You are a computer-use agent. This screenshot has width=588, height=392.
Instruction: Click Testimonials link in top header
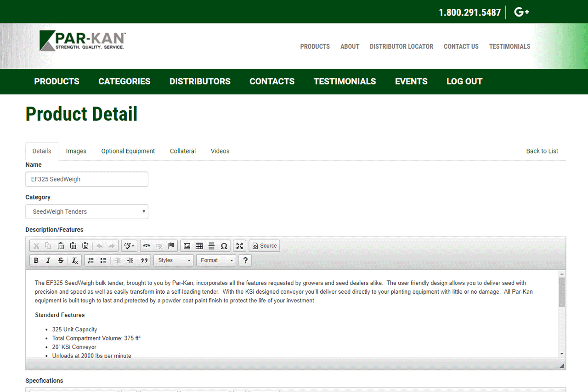509,46
